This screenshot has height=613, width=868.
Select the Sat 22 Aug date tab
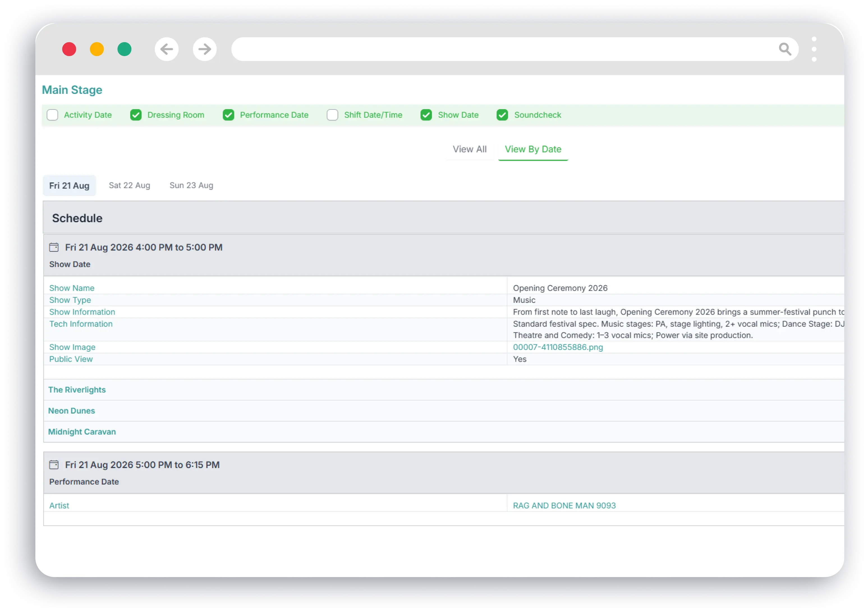(x=129, y=186)
